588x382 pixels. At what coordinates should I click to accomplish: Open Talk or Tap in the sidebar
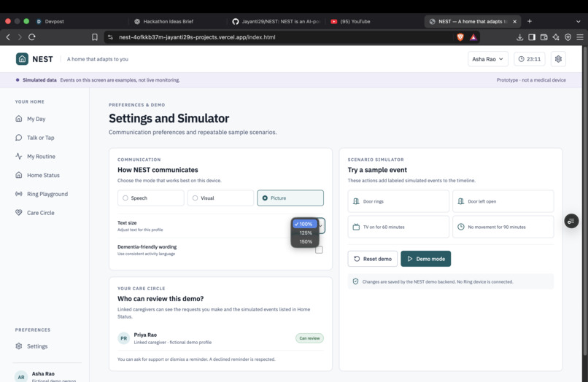(41, 138)
